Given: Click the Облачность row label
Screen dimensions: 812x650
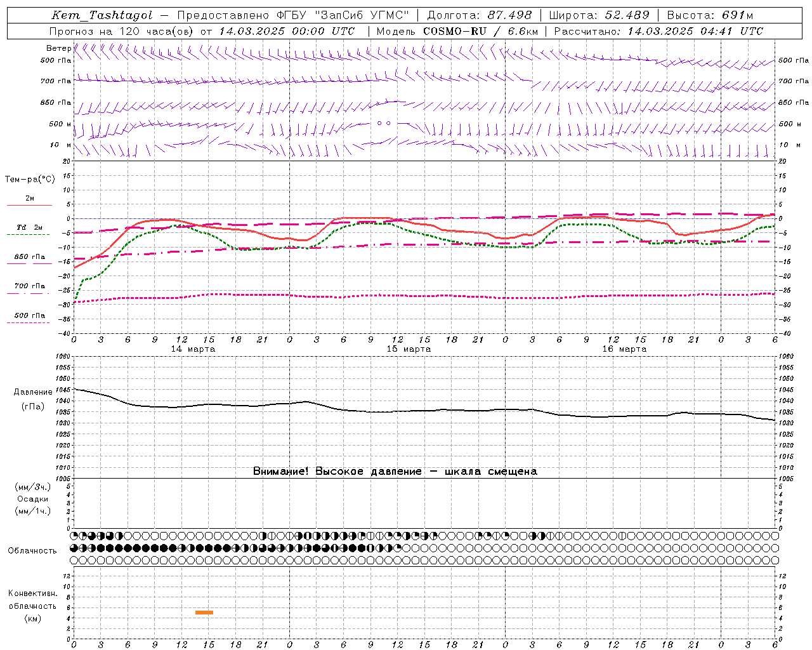Looking at the screenshot, I should tap(32, 550).
